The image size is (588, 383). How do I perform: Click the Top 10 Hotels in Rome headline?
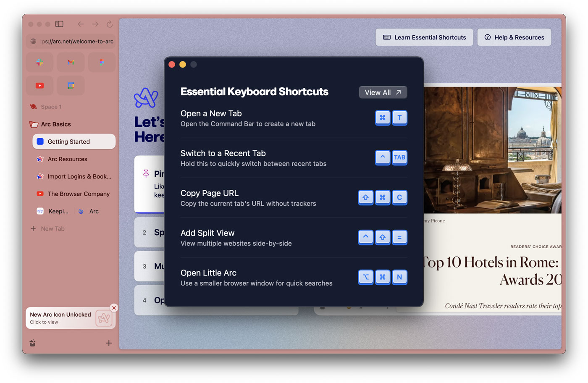click(492, 271)
